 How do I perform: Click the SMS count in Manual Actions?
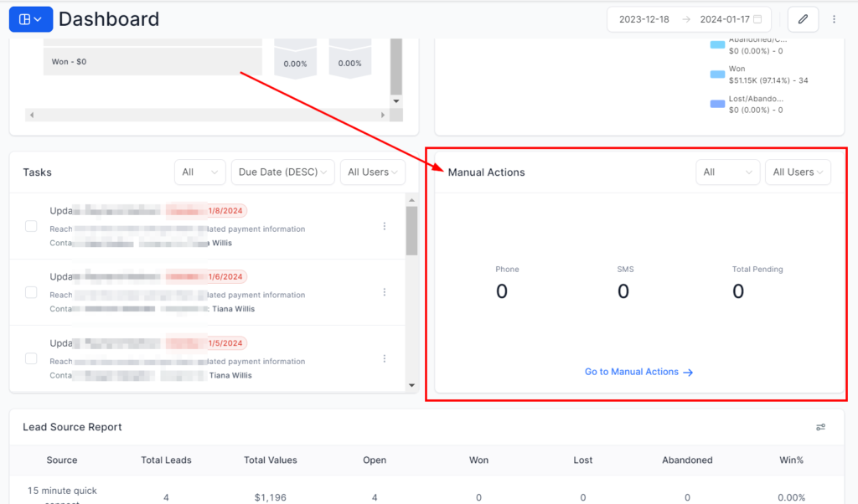coord(623,291)
